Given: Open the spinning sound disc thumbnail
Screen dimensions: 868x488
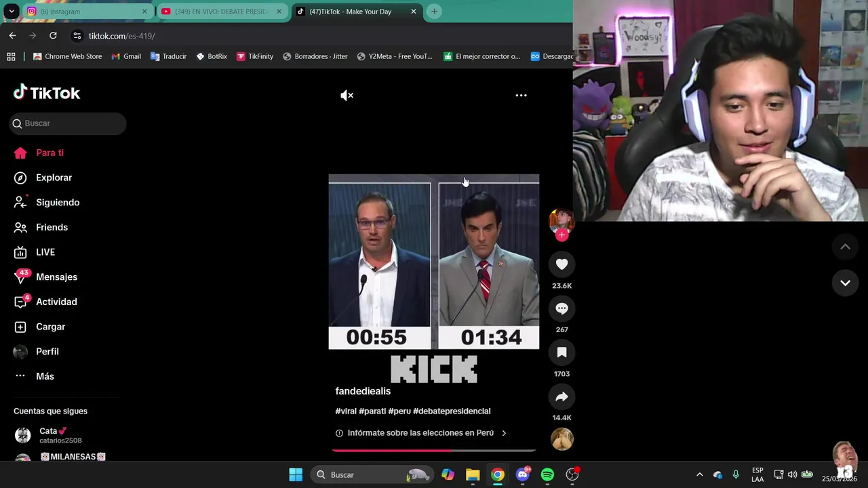Looking at the screenshot, I should 561,439.
